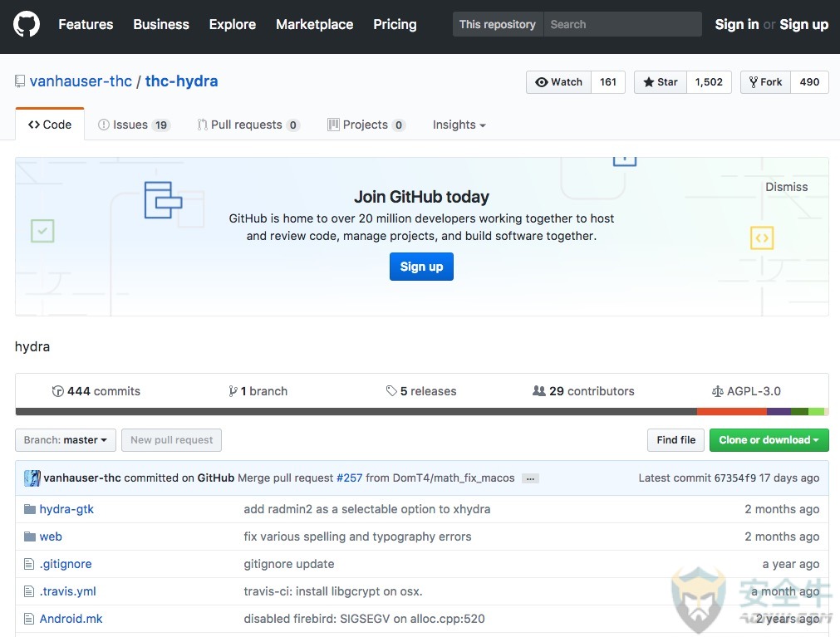Open Explore in the top navigation
Viewport: 840px width, 637px height.
pos(233,25)
